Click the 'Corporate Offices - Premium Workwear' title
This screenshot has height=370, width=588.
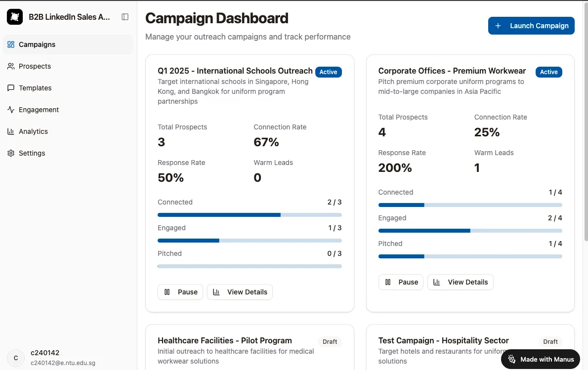coord(452,71)
